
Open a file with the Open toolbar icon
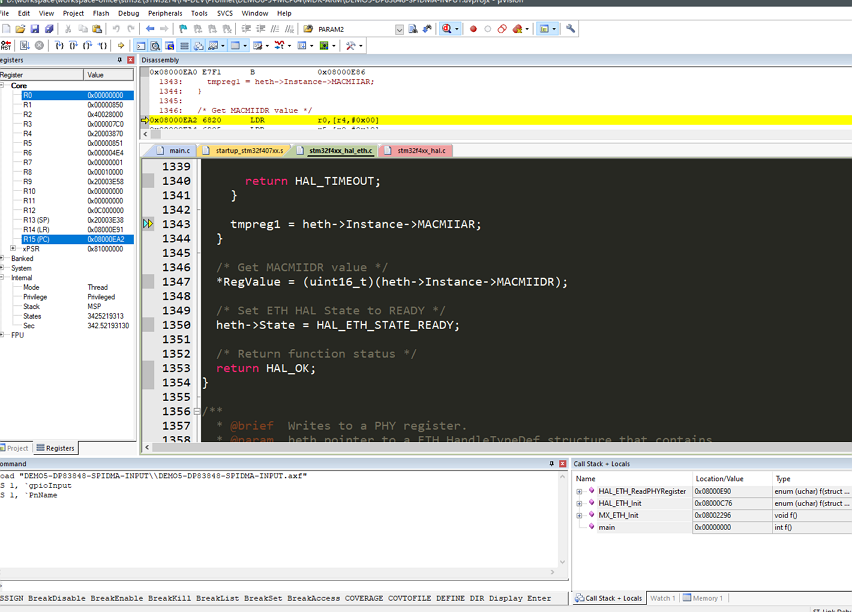point(20,29)
